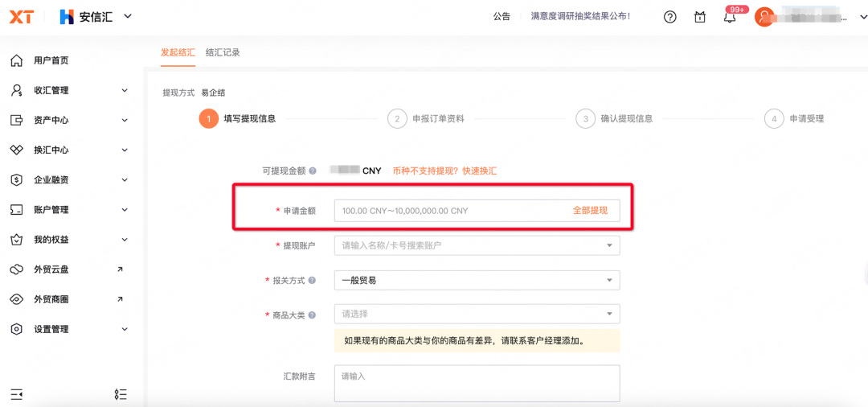Expand the 换汇中心 menu chevron
Image resolution: width=868 pixels, height=407 pixels.
(x=125, y=150)
